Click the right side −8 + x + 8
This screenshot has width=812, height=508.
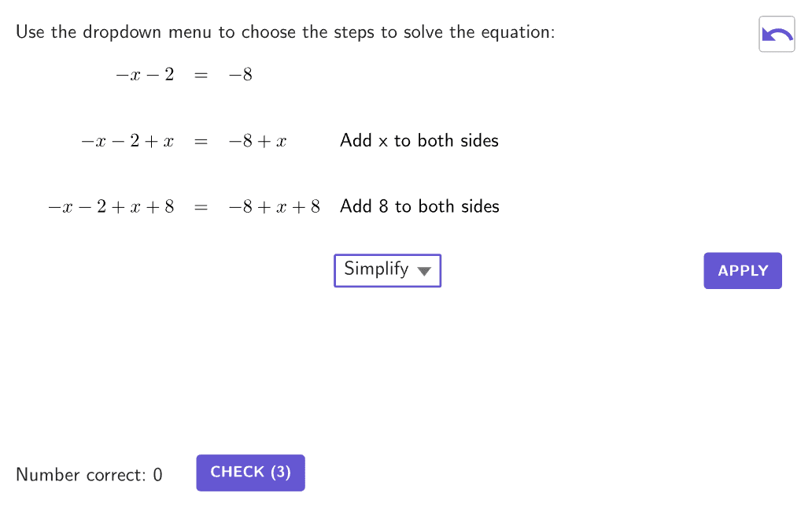tap(274, 207)
